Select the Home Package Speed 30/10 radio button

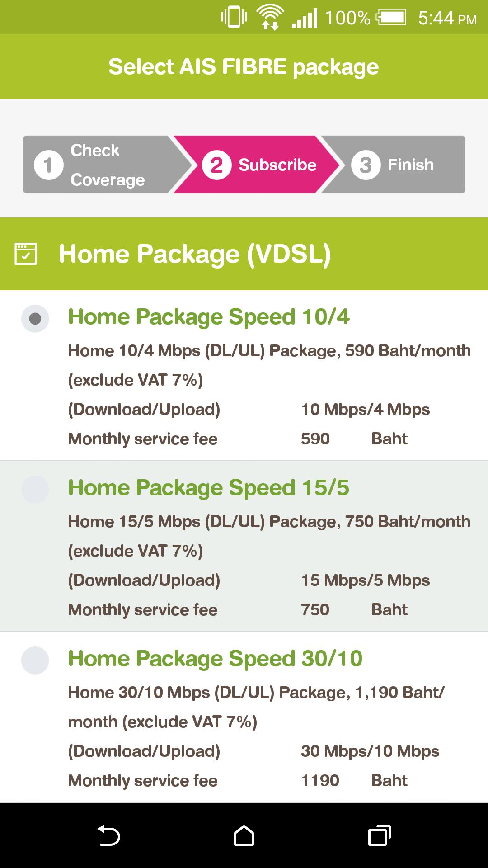point(35,659)
